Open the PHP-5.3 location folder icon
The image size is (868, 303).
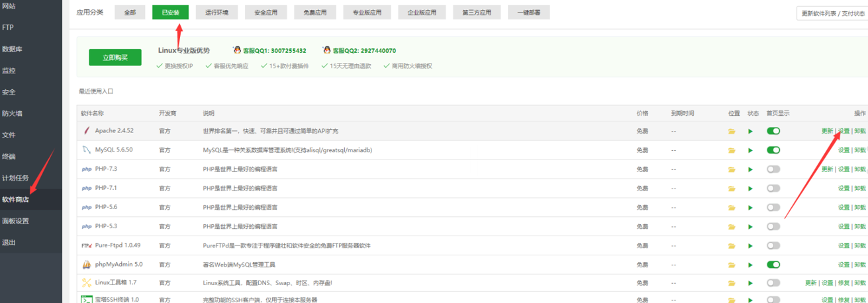coord(732,226)
